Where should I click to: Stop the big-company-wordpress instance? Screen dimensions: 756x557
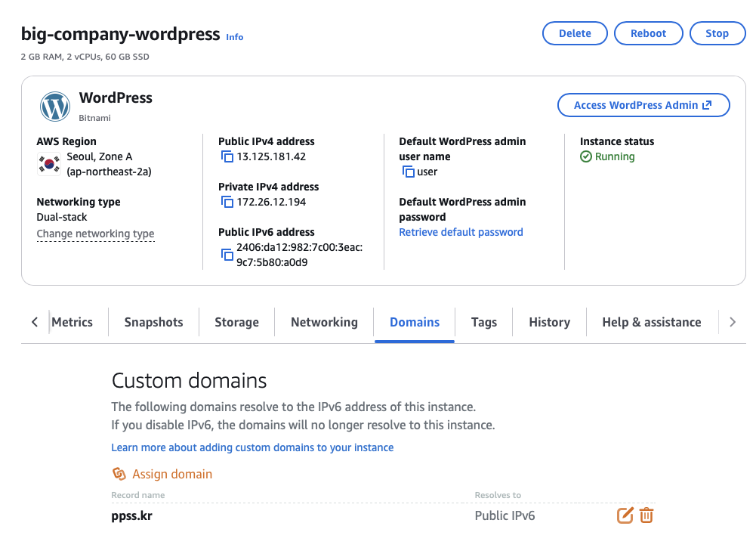717,33
